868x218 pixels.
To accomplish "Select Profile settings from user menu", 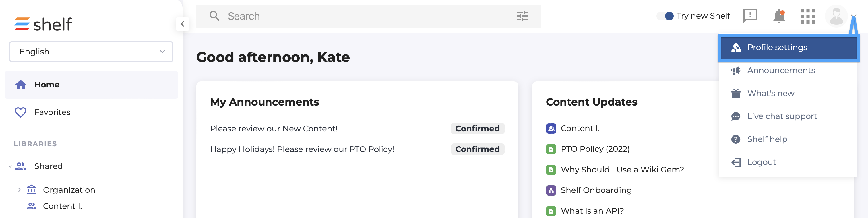I will [788, 48].
